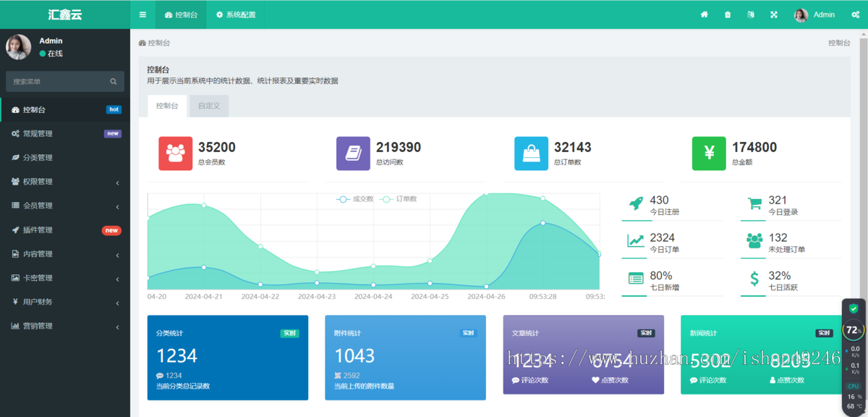Image resolution: width=868 pixels, height=417 pixels.
Task: Click the hot badge on 控制台
Action: 114,110
